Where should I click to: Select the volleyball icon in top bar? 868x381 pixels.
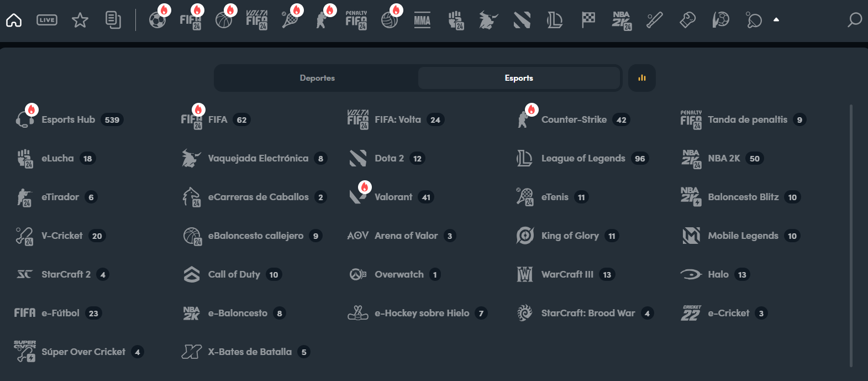pyautogui.click(x=390, y=20)
